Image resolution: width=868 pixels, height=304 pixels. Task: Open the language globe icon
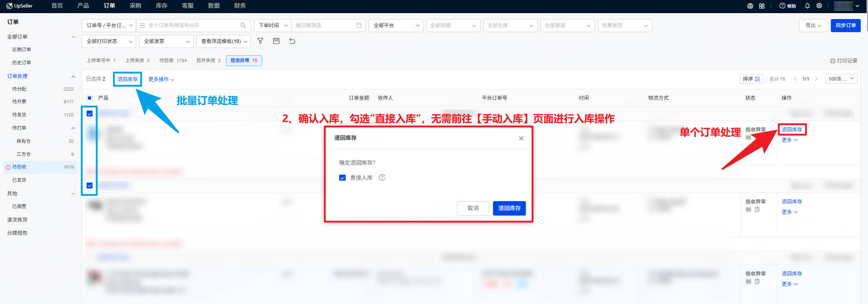[x=750, y=6]
